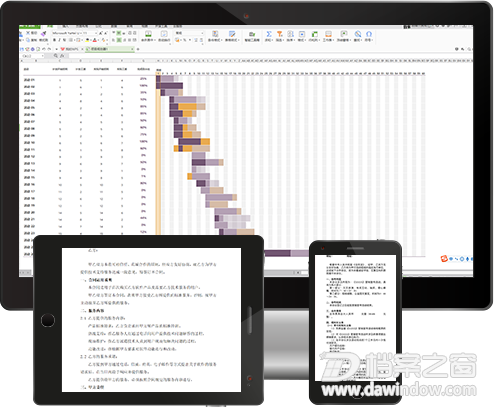
Task: Click the Merge and Center icon
Action: 148,34
